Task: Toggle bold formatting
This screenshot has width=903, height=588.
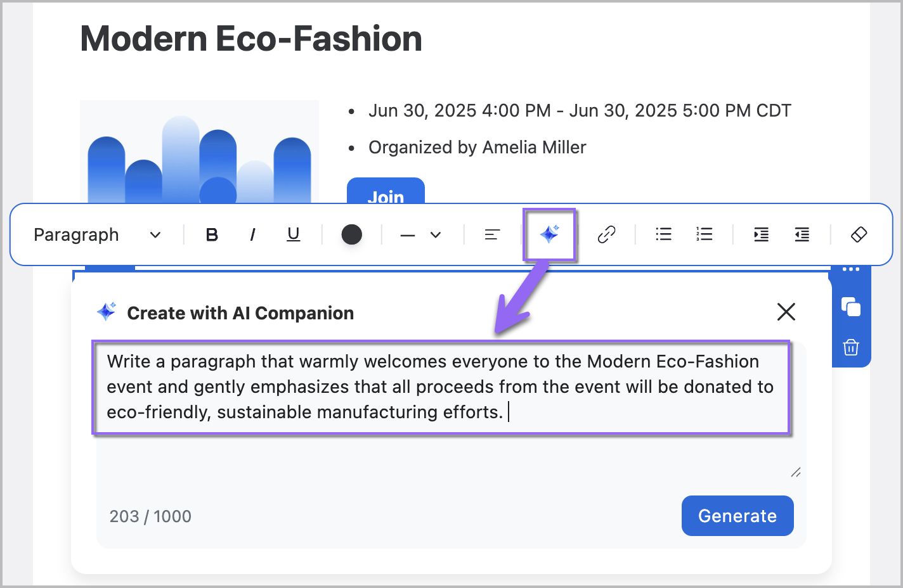Action: (212, 235)
